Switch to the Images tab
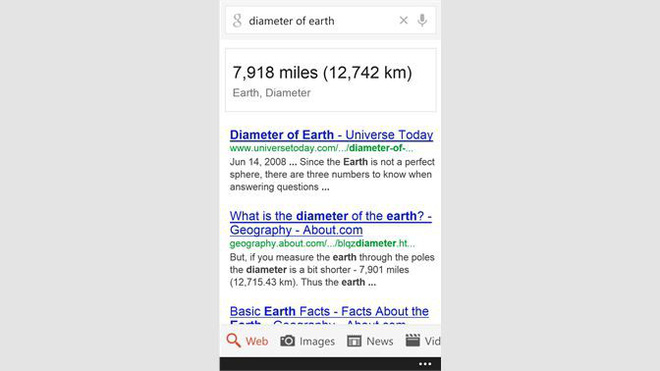Screen dimensions: 660x371 (317, 341)
